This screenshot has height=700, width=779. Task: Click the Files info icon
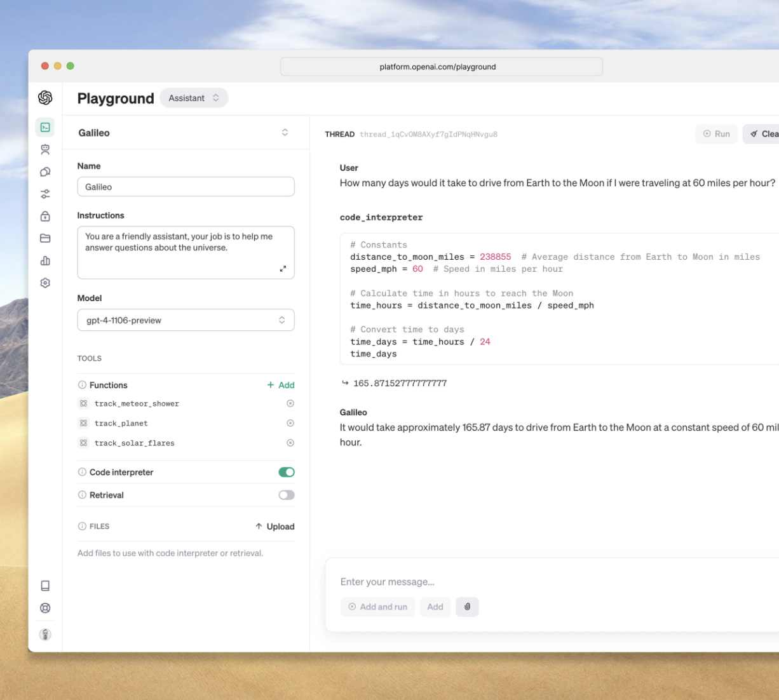pyautogui.click(x=82, y=526)
